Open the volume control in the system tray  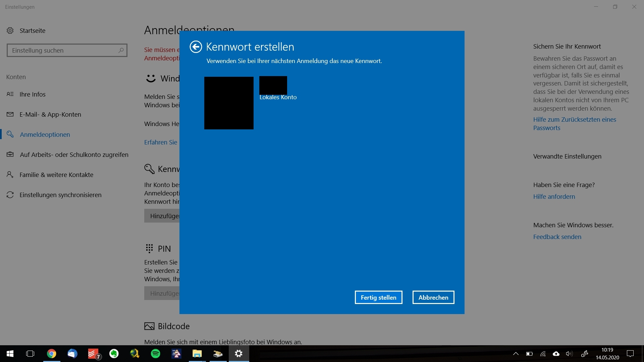[x=569, y=354]
